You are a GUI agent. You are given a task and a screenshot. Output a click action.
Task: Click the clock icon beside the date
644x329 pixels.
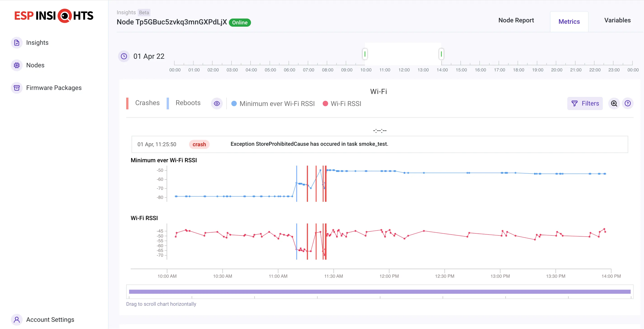pos(124,56)
